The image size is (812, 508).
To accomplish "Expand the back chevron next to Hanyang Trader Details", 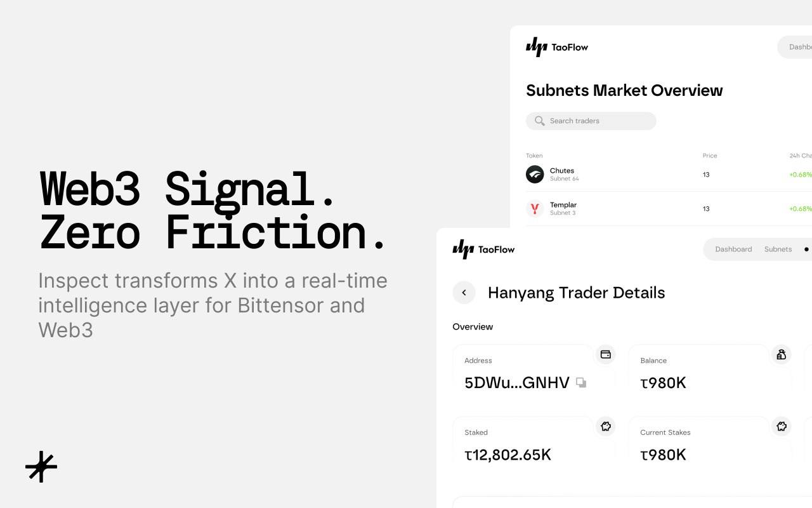I will (x=464, y=292).
